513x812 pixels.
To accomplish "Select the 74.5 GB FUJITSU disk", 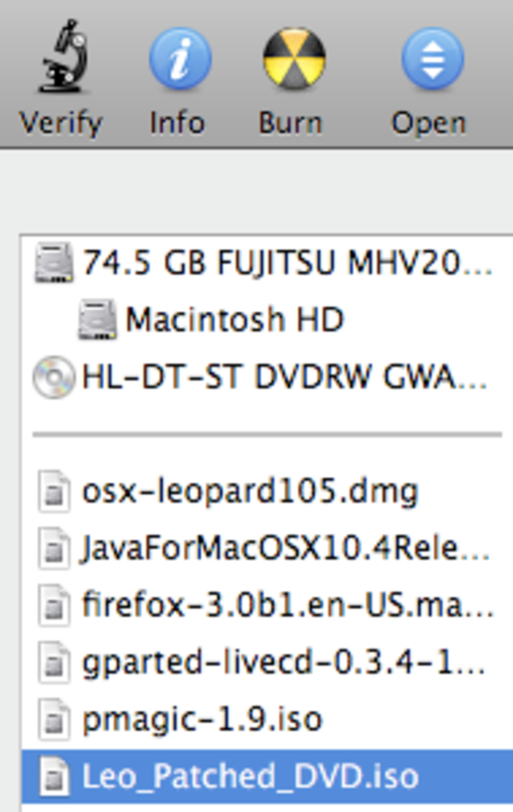I will [x=286, y=264].
